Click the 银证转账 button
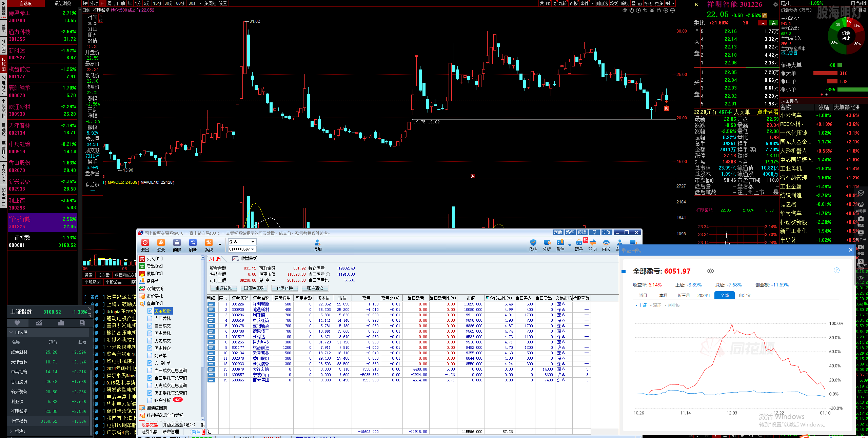The image size is (868, 438). coord(223,288)
